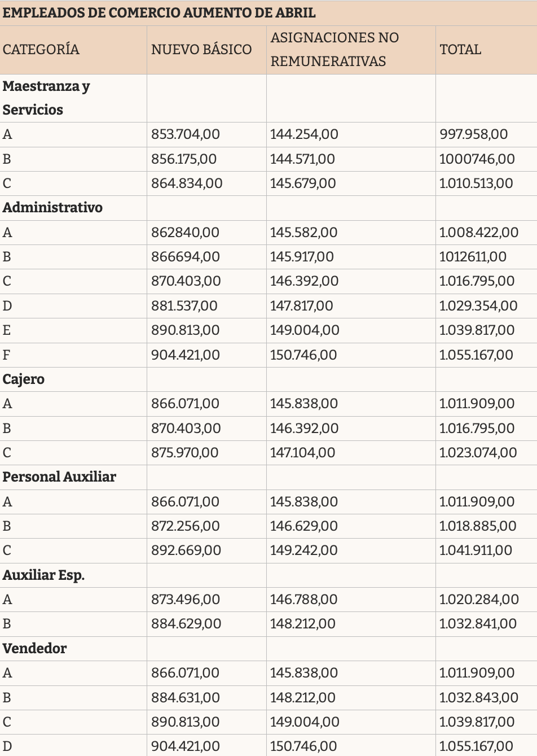Viewport: 537px width, 756px height.
Task: Click the total 1.020.284,00
Action: click(x=479, y=600)
